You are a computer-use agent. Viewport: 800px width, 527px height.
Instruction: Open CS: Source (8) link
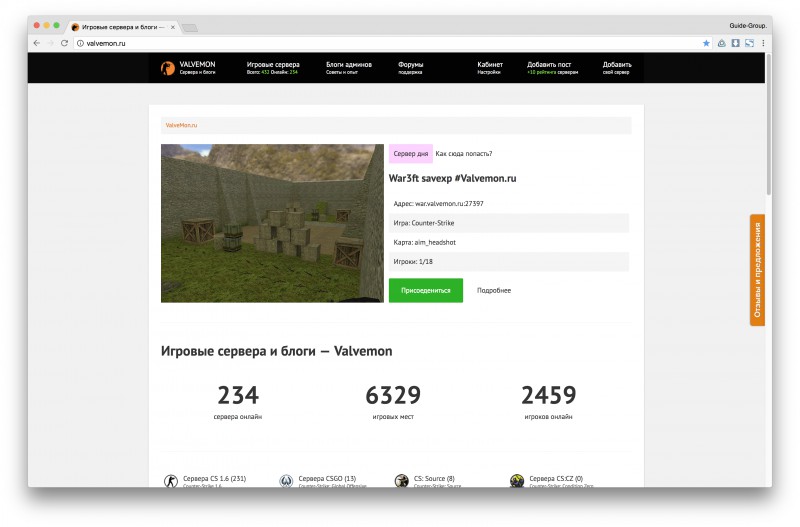coord(434,479)
